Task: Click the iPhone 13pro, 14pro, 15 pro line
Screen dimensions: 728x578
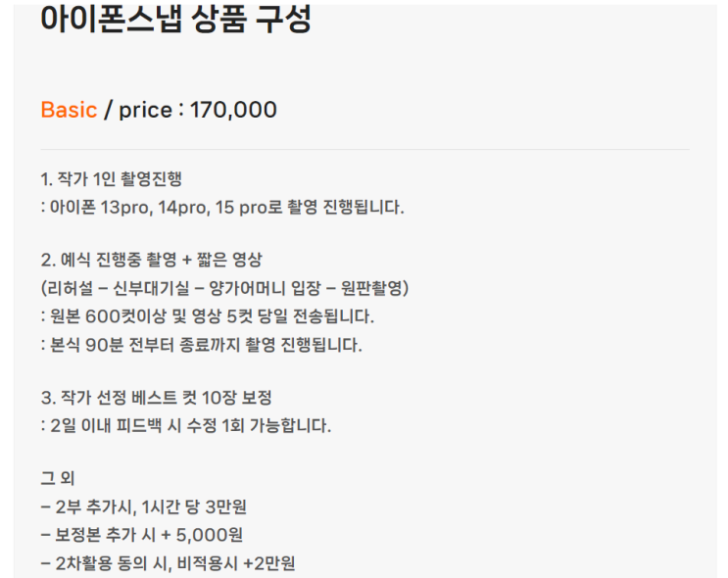Action: point(221,208)
